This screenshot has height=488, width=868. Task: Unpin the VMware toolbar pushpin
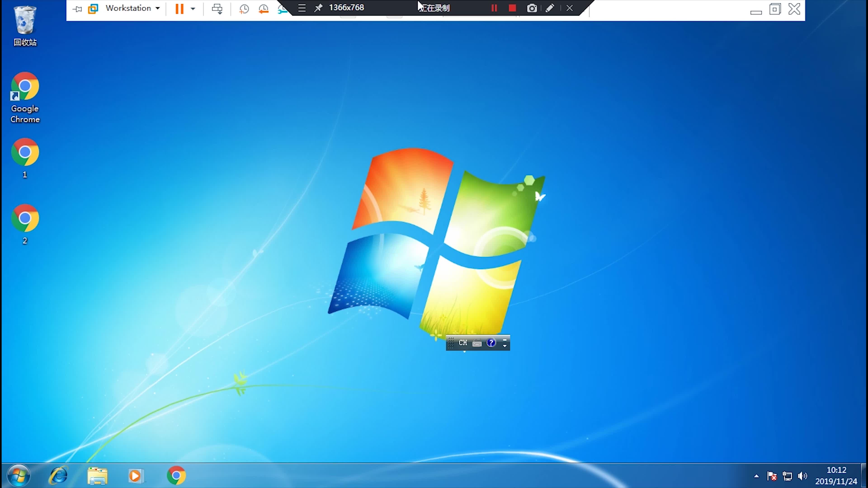[x=77, y=9]
